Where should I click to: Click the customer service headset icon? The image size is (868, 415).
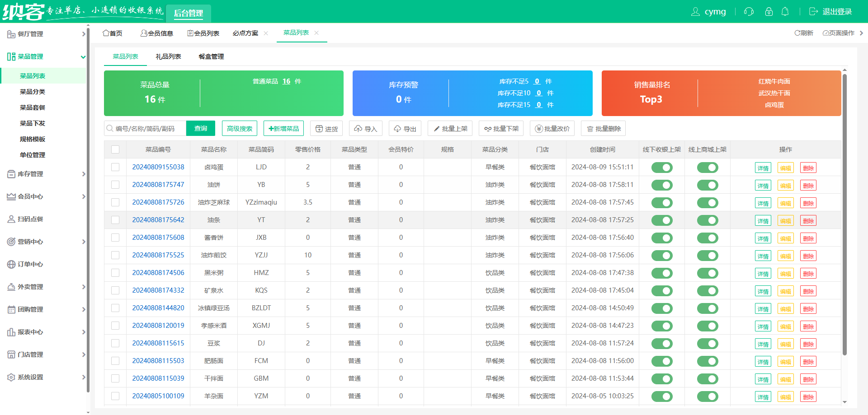point(749,12)
